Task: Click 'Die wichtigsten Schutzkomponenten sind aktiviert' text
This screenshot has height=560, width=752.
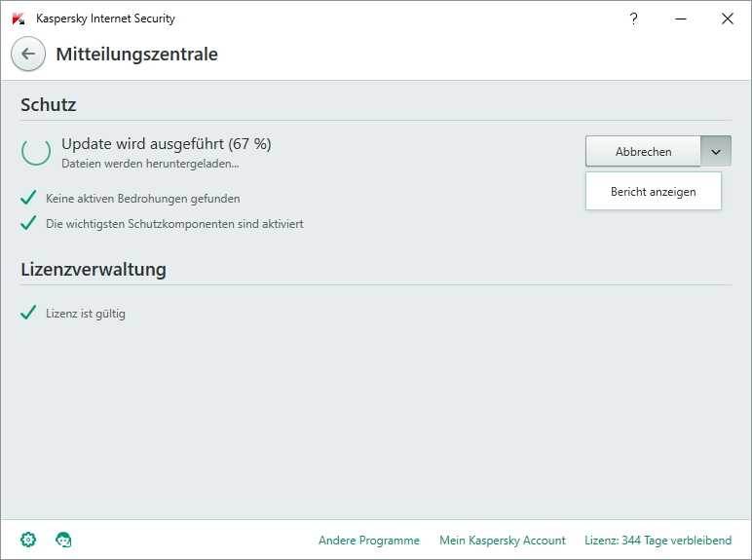Action: point(174,224)
